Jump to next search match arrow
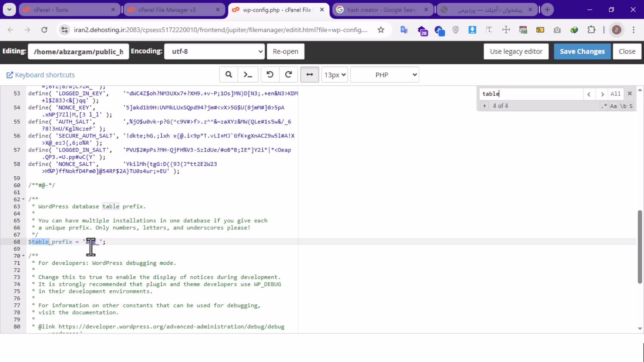The image size is (644, 362). click(602, 94)
